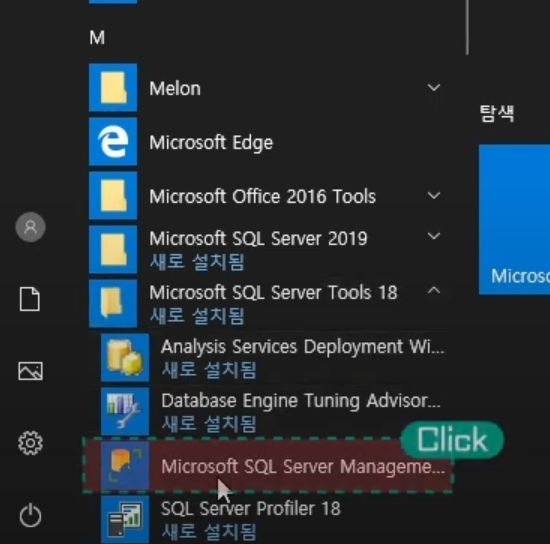The height and width of the screenshot is (544, 550).
Task: Open the SQL Server Profiler 18 icon
Action: click(125, 520)
